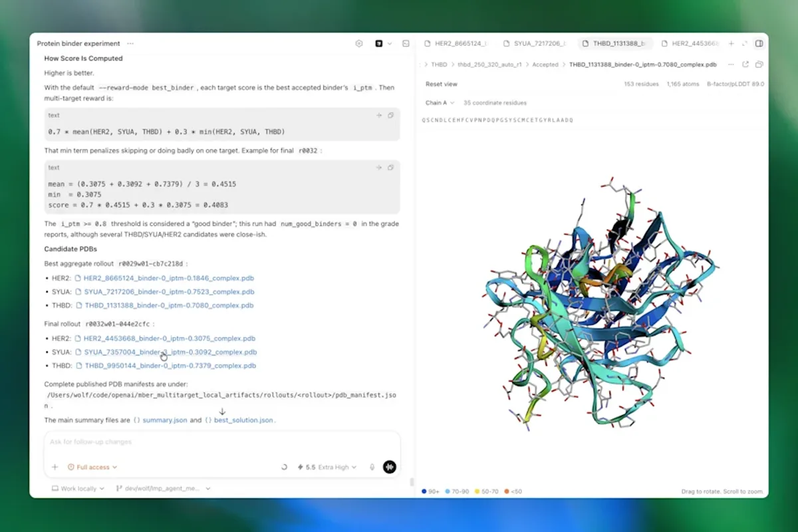This screenshot has width=798, height=532.
Task: Click the 35 coordinate residues label
Action: tap(495, 103)
